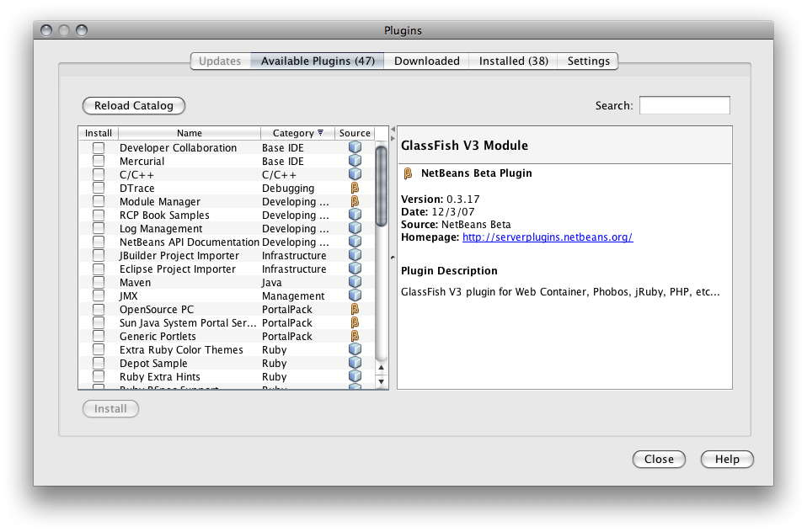
Task: Click source icon for JBuilder Project Importer
Action: [355, 255]
